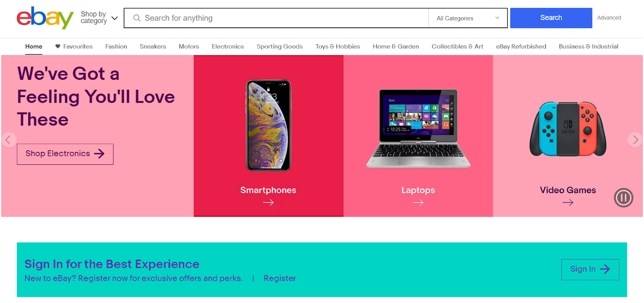Expand the Shop by category menu
The height and width of the screenshot is (303, 644).
tap(99, 18)
